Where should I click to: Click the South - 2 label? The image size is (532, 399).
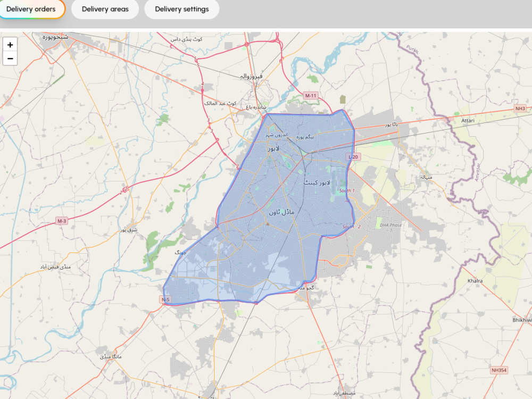(352, 227)
